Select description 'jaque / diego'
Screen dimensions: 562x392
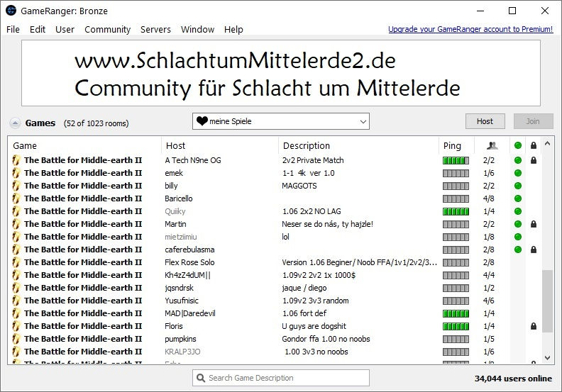pos(304,288)
